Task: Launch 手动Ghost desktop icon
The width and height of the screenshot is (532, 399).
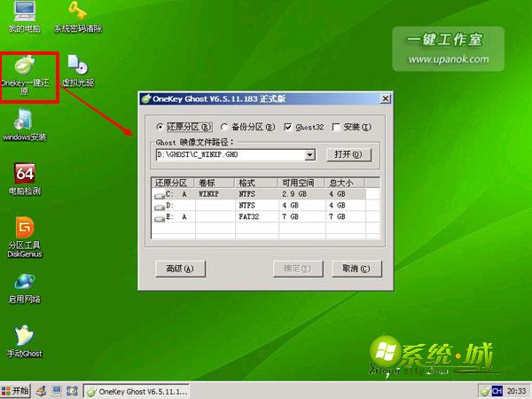Action: click(x=25, y=341)
